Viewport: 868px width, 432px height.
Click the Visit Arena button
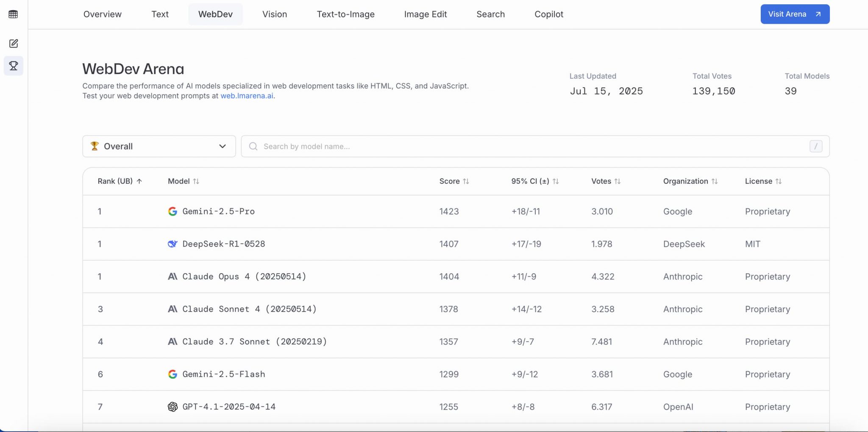click(795, 14)
